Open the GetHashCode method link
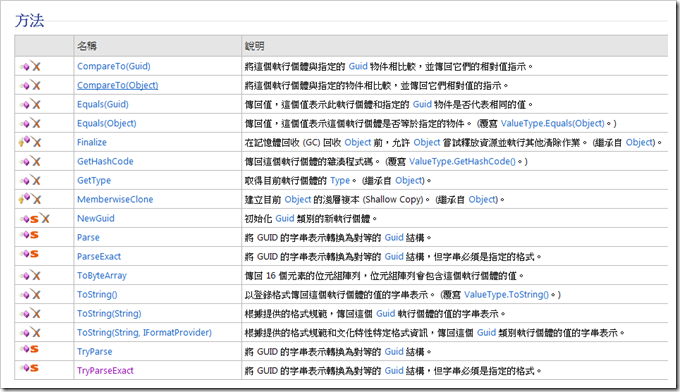Image resolution: width=680 pixels, height=392 pixels. pyautogui.click(x=105, y=161)
